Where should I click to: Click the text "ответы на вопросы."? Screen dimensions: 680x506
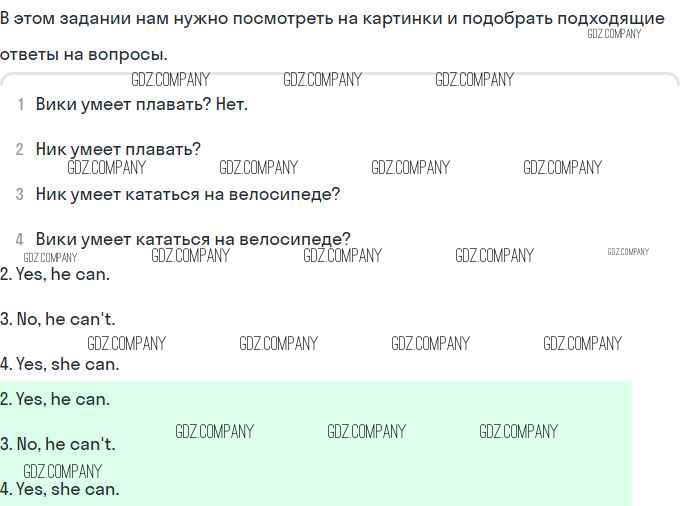tap(84, 54)
